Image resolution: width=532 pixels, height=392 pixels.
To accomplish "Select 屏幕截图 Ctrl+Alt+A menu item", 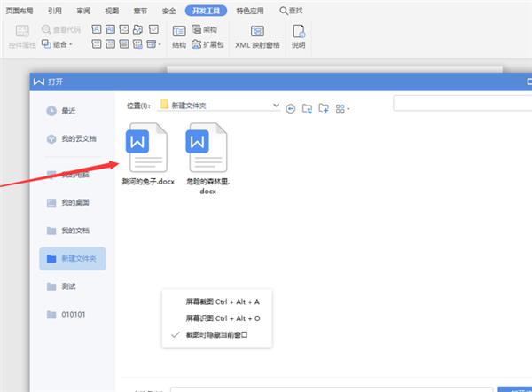I will tap(216, 302).
